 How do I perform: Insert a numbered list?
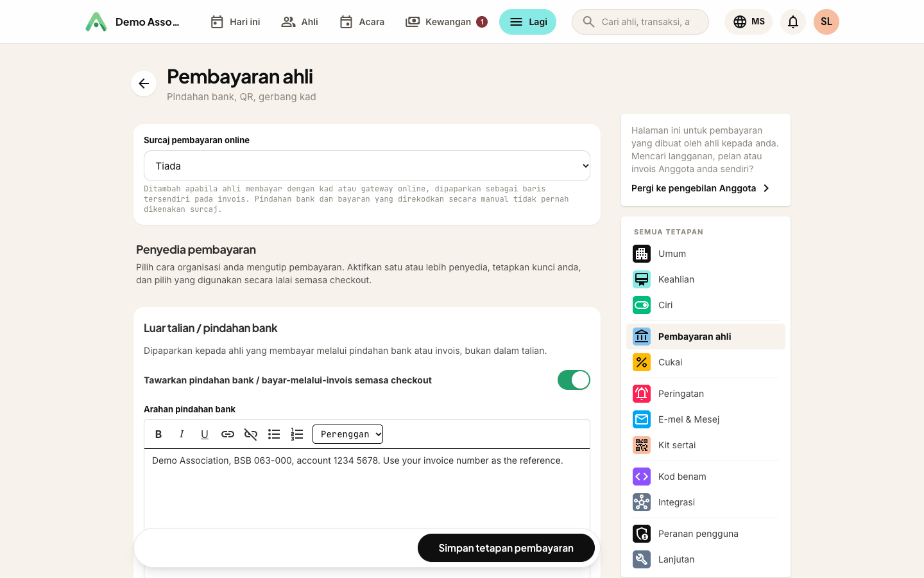tap(297, 434)
